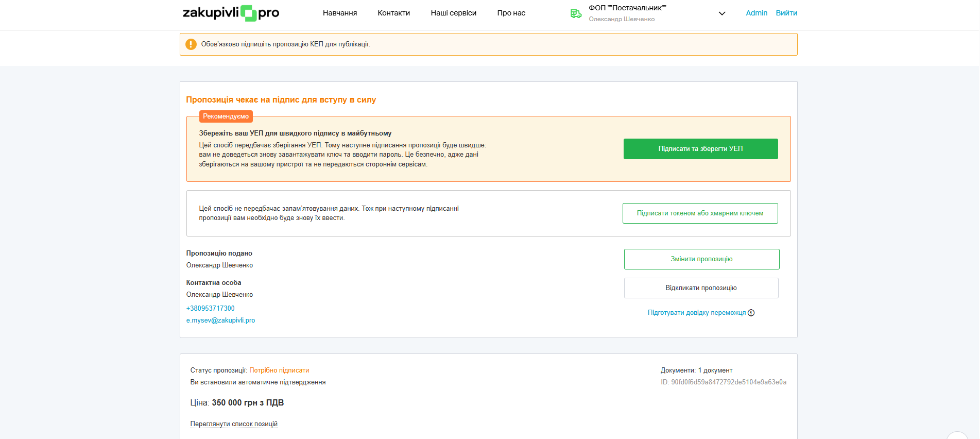Expand the account chevron dropdown
Screen dimensions: 980x439
pos(722,13)
